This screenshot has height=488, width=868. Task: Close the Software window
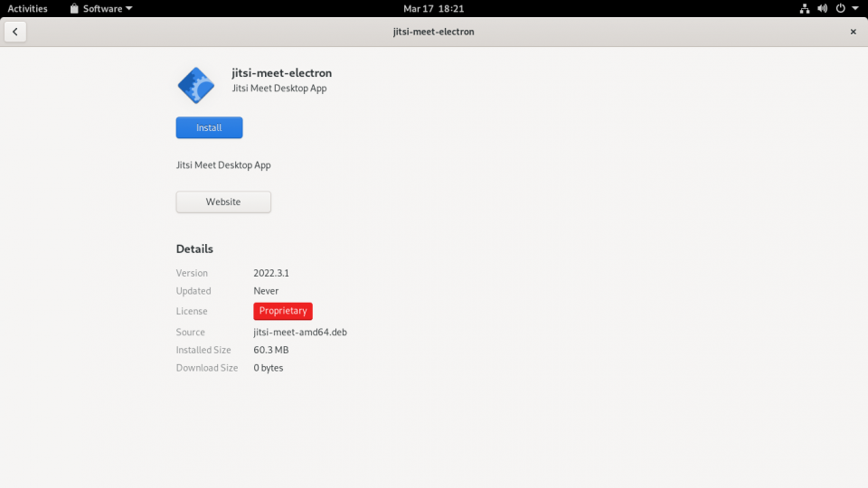(853, 32)
